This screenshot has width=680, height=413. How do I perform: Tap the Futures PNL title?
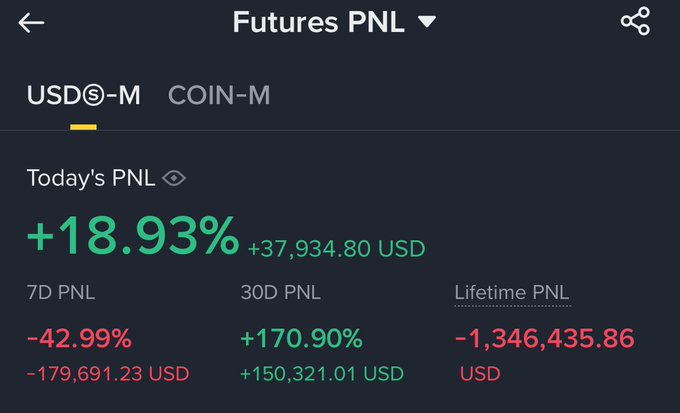point(318,22)
